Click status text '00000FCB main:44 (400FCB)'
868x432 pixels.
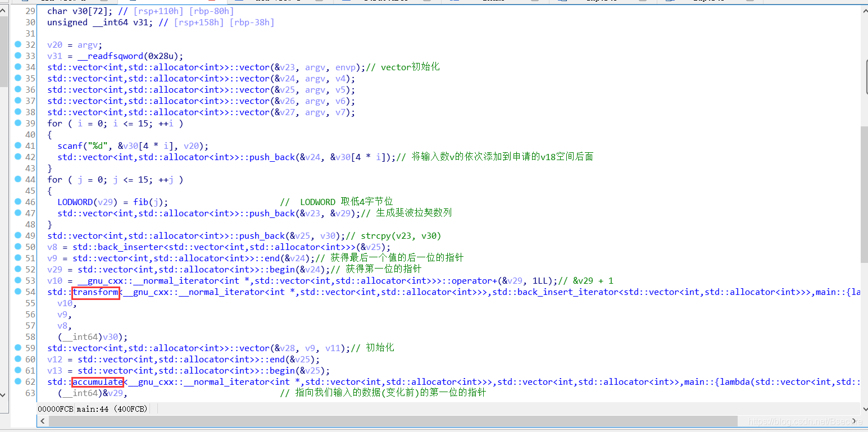pyautogui.click(x=93, y=409)
